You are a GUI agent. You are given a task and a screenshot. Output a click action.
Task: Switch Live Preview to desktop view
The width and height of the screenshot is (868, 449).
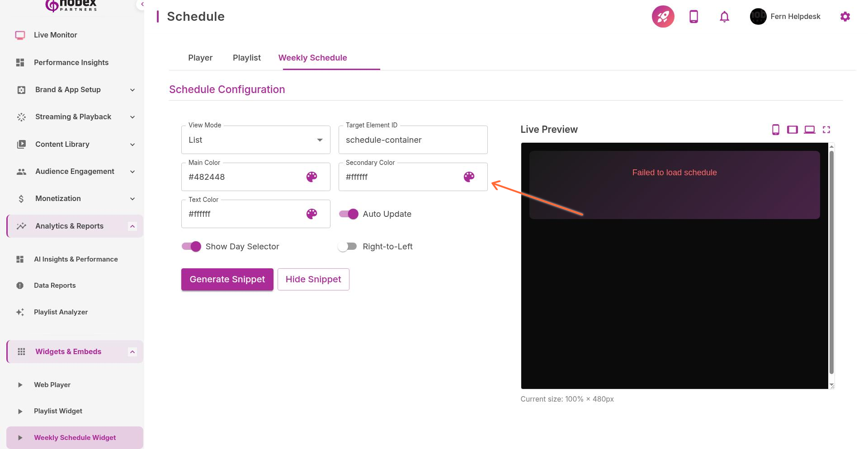pos(810,130)
